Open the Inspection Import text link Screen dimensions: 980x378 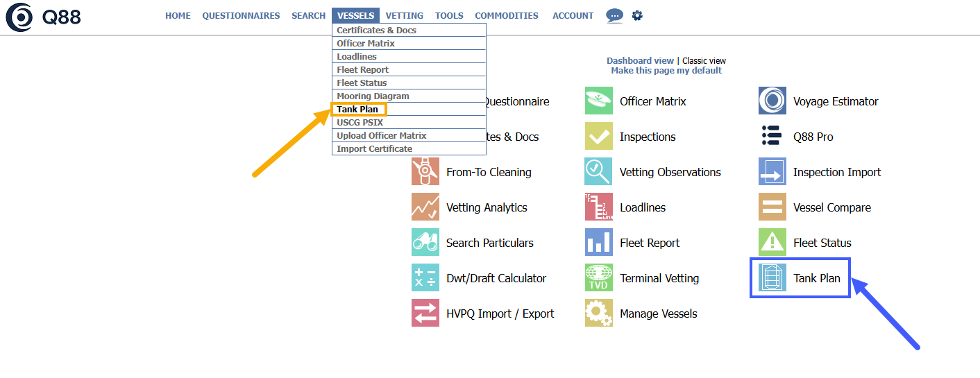(837, 172)
